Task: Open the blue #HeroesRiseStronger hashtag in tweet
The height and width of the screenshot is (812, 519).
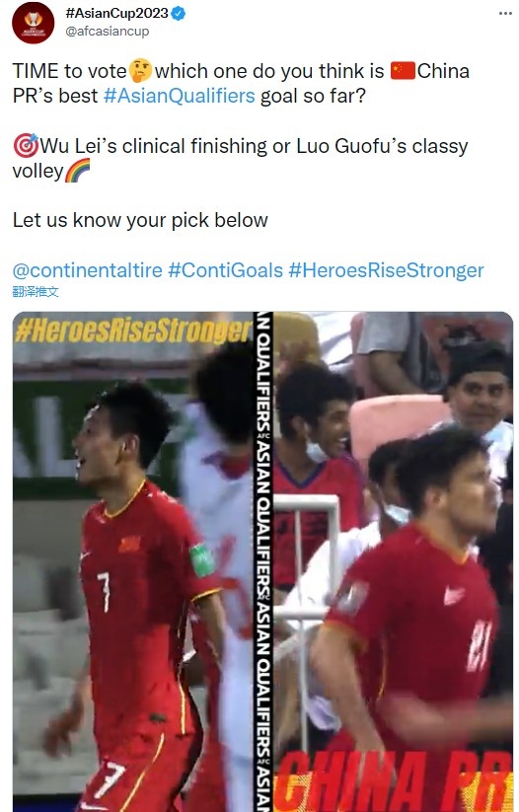Action: 386,269
